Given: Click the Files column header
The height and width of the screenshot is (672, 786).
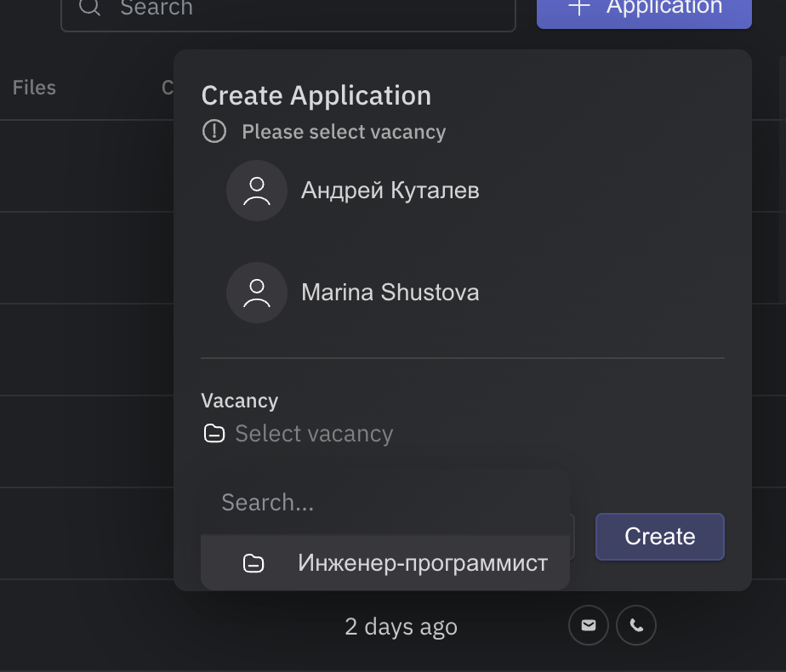Looking at the screenshot, I should 33,88.
